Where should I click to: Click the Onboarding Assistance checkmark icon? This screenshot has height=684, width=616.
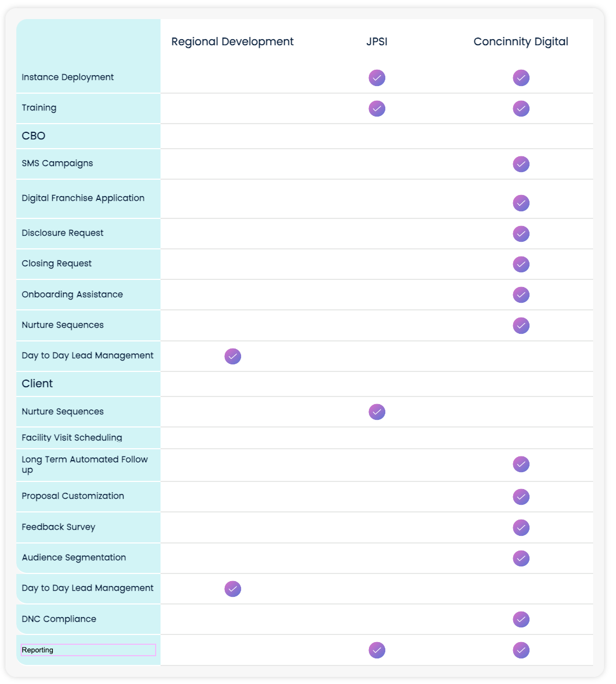pyautogui.click(x=521, y=295)
